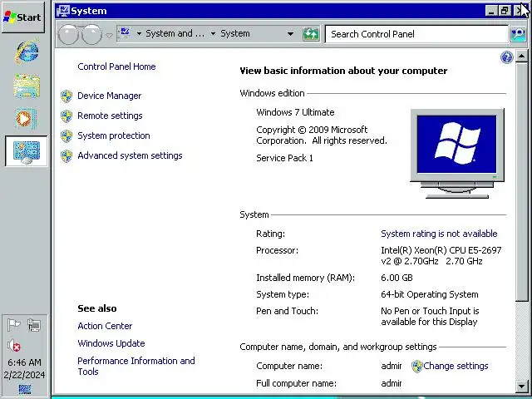Refresh the System page
Viewport: 532px width, 399px height.
coord(311,34)
